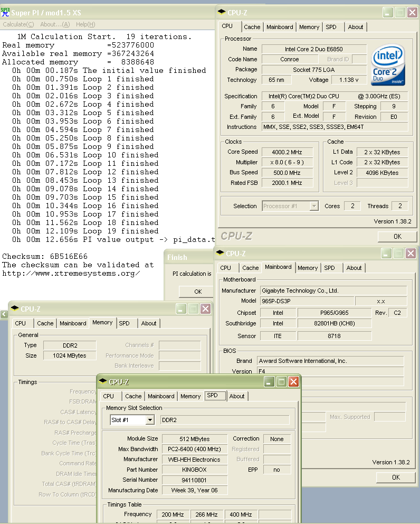Image resolution: width=420 pixels, height=524 pixels.
Task: Minimize the top CPU tab CPU-Z window
Action: tap(388, 13)
